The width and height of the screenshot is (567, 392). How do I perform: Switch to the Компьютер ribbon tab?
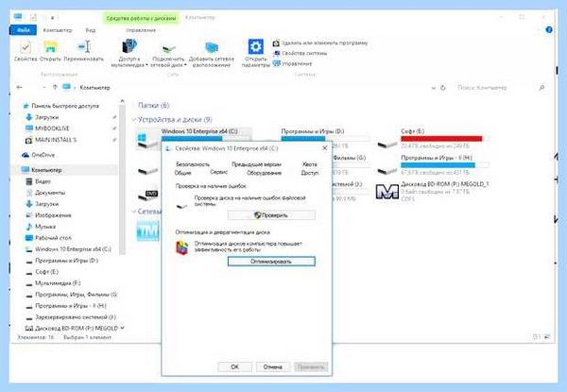coord(58,30)
